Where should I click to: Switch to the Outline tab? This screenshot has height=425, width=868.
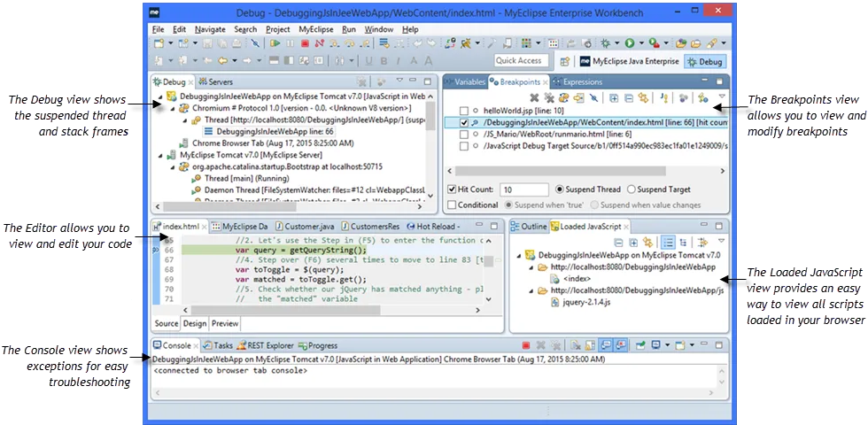coord(530,227)
